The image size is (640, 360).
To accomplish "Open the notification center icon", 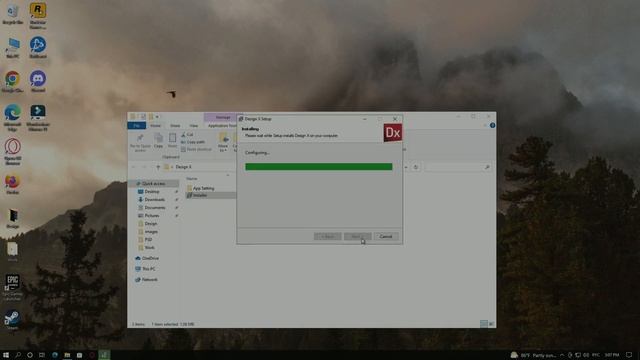I will pyautogui.click(x=629, y=355).
